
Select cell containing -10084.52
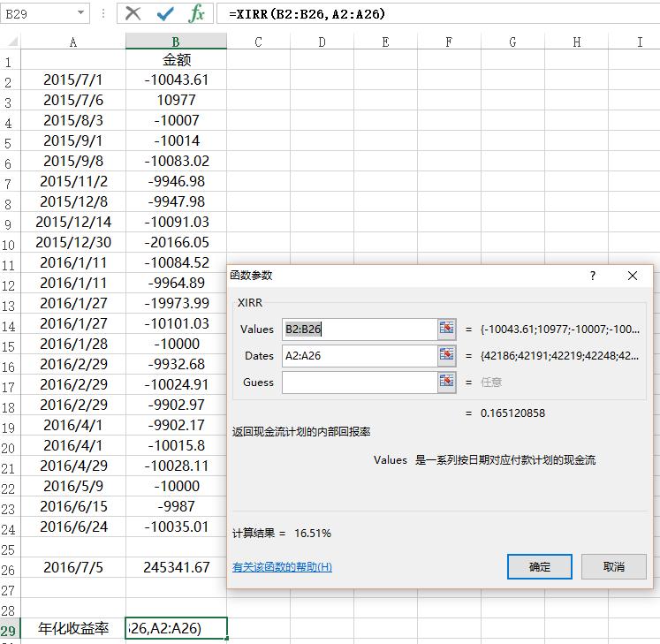click(176, 263)
